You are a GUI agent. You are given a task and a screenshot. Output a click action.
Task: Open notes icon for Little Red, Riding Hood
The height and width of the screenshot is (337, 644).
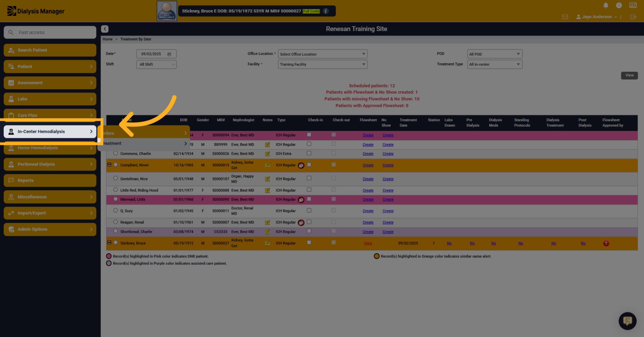point(267,191)
